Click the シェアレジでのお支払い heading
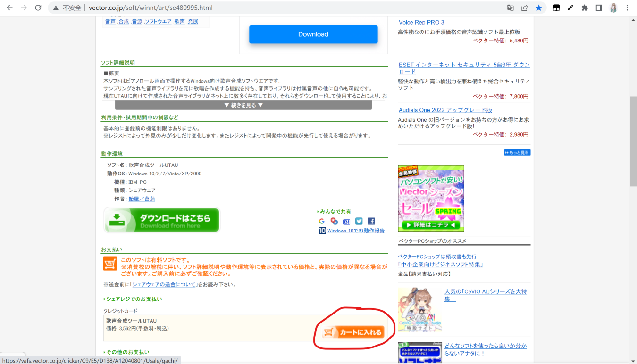Screen dimensions: 637x364 pos(134,299)
